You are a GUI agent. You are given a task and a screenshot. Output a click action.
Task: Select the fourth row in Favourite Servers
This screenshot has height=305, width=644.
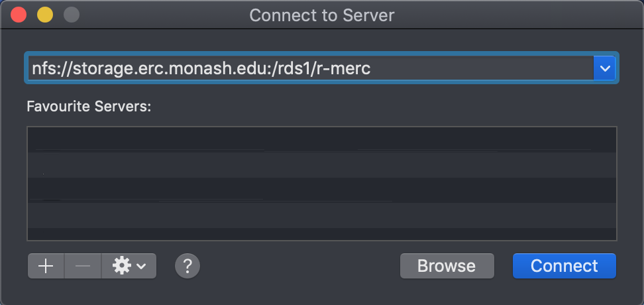322,215
